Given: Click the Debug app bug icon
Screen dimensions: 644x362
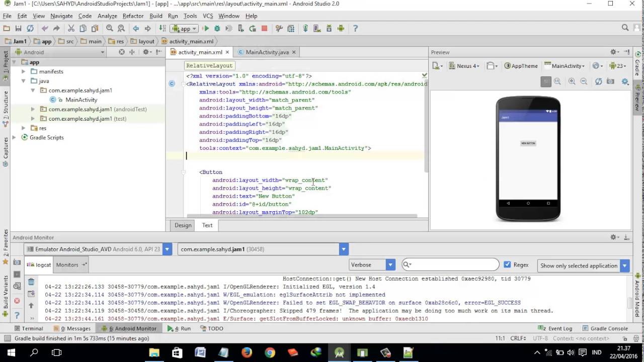Looking at the screenshot, I should click(217, 29).
